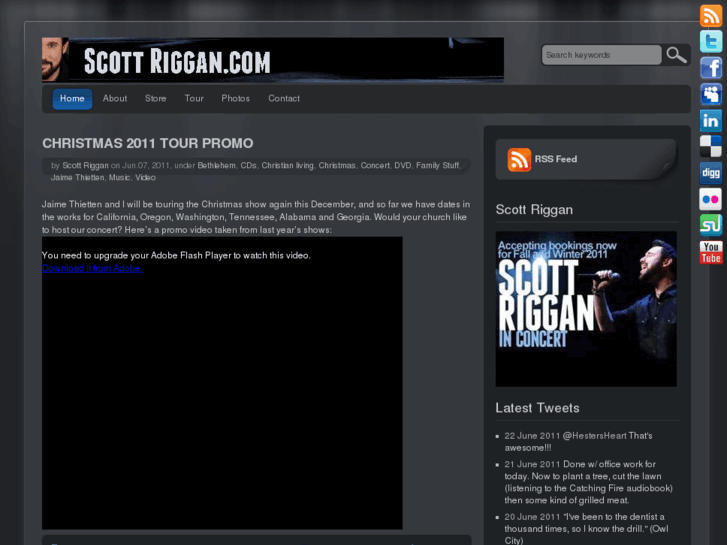Click the Download it from Adobe link
The width and height of the screenshot is (727, 545).
pyautogui.click(x=93, y=268)
